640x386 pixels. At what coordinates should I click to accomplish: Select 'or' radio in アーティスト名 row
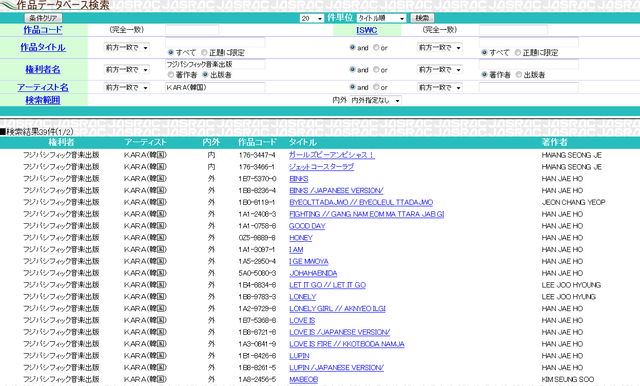376,87
